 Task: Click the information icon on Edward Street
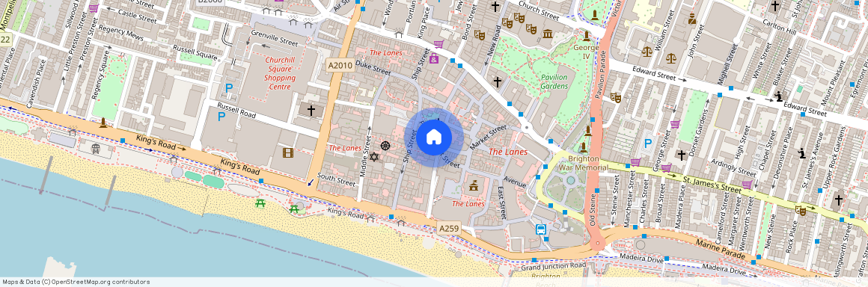779,96
